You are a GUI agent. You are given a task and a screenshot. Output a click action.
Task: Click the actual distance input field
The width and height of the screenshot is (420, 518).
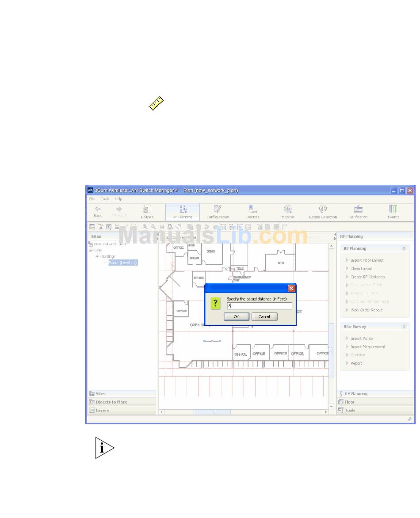[259, 306]
